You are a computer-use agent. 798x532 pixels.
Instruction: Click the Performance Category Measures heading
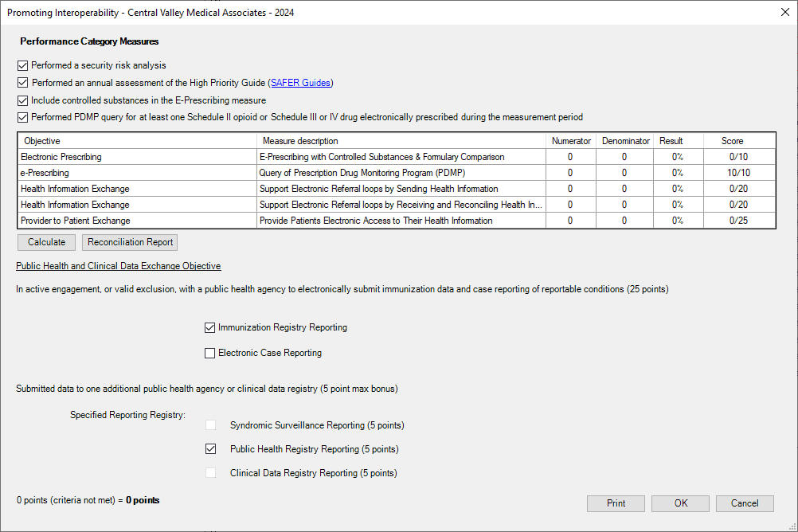[x=89, y=41]
